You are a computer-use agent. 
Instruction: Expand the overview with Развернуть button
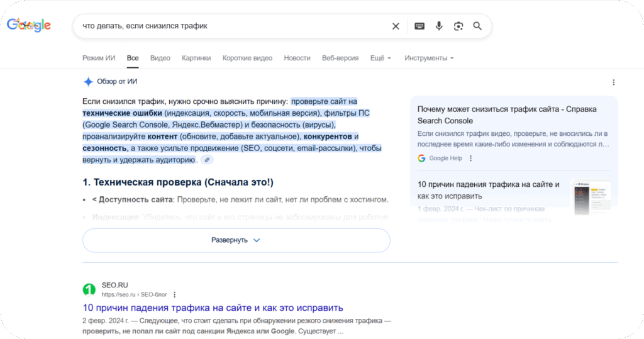pyautogui.click(x=236, y=240)
